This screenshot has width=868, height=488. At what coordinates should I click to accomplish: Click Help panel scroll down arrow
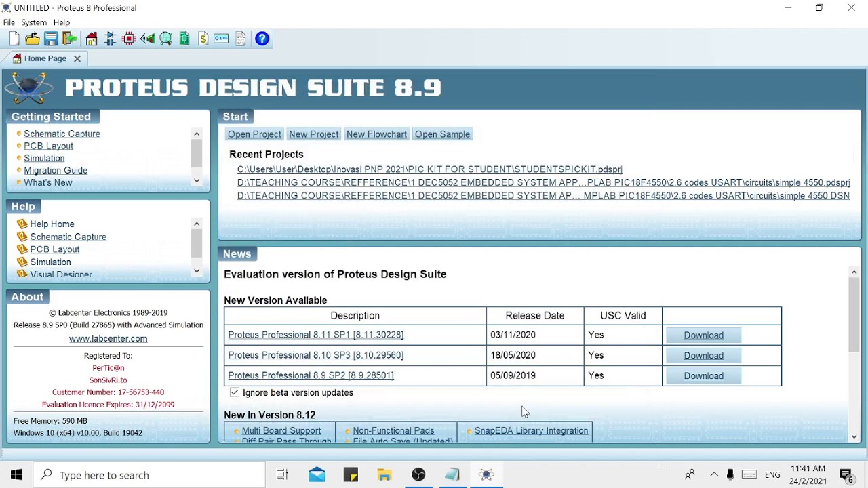[197, 270]
